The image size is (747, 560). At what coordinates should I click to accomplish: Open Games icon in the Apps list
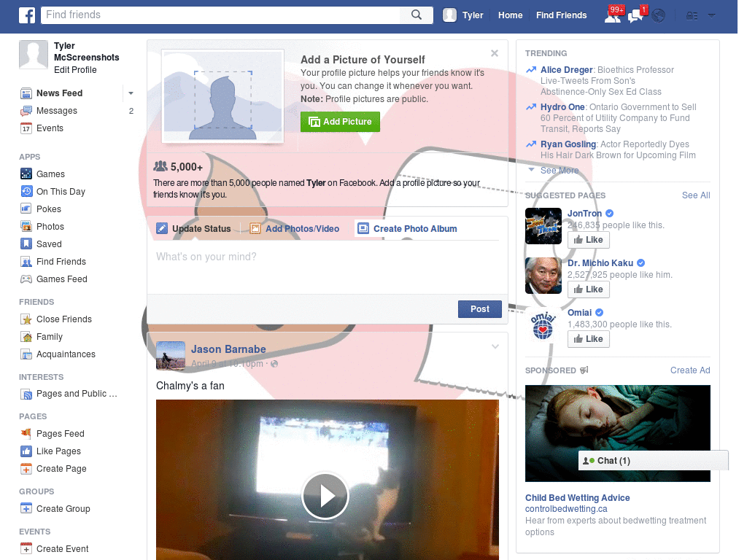pyautogui.click(x=26, y=174)
